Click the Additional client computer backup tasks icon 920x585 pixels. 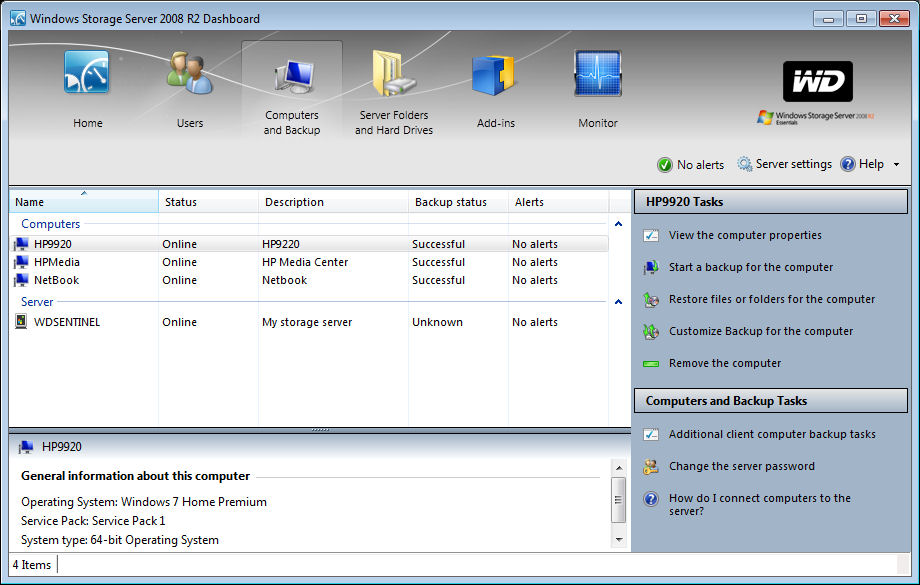pyautogui.click(x=651, y=434)
